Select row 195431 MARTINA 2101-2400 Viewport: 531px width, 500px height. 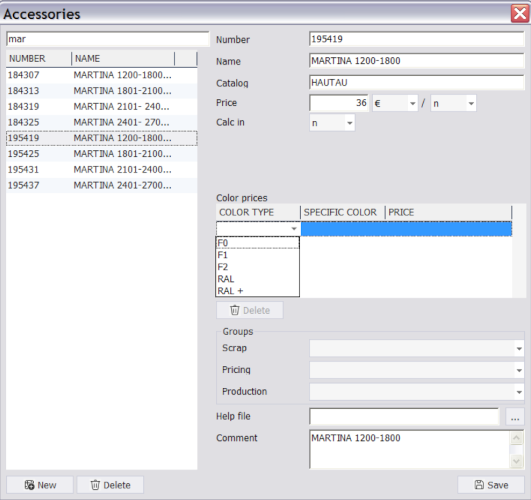[x=102, y=169]
